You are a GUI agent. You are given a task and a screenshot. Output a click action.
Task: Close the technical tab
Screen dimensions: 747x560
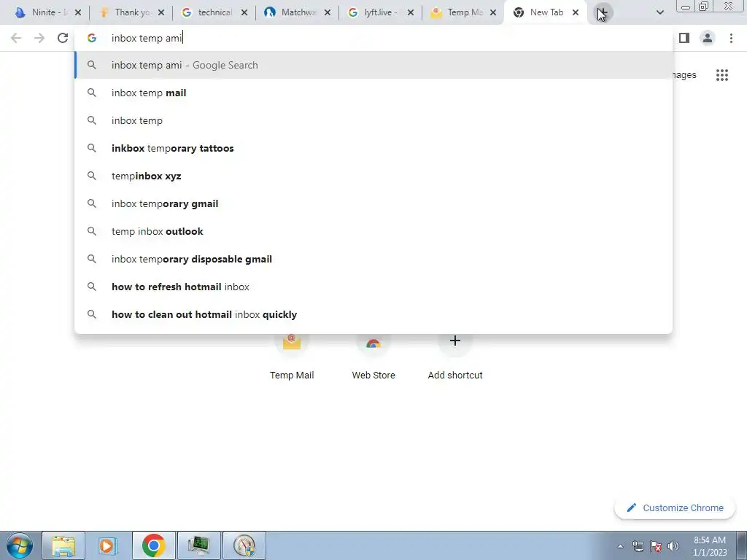244,12
